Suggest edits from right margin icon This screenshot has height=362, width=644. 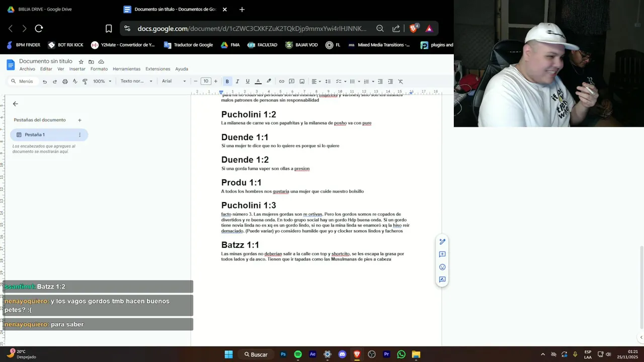[442, 280]
